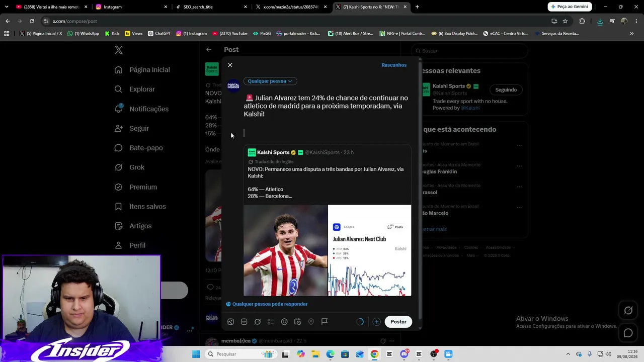
Task: Open Grok enhance icon in composer toolbar
Action: [258, 322]
